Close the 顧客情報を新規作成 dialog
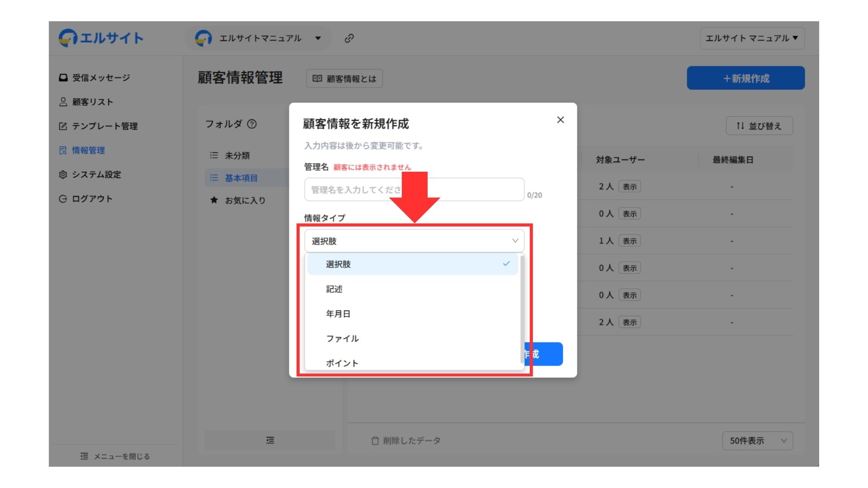This screenshot has width=868, height=488. 561,120
